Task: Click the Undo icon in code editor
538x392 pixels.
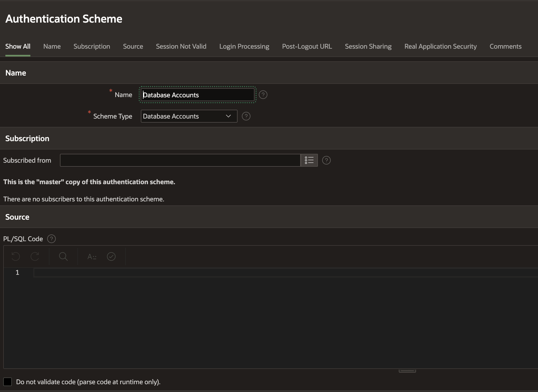Action: [x=16, y=256]
